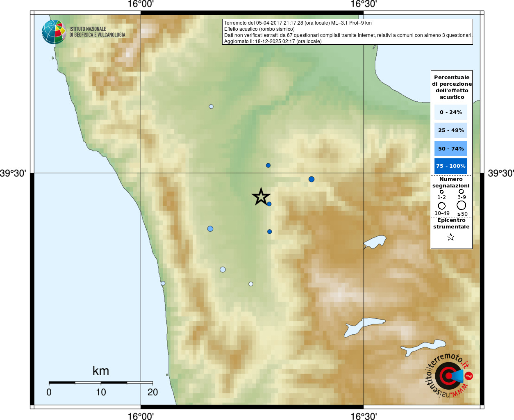This screenshot has width=514, height=420.
Task: Click the 'Aggiornato il: 18-12-2025' line
Action: 273,41
